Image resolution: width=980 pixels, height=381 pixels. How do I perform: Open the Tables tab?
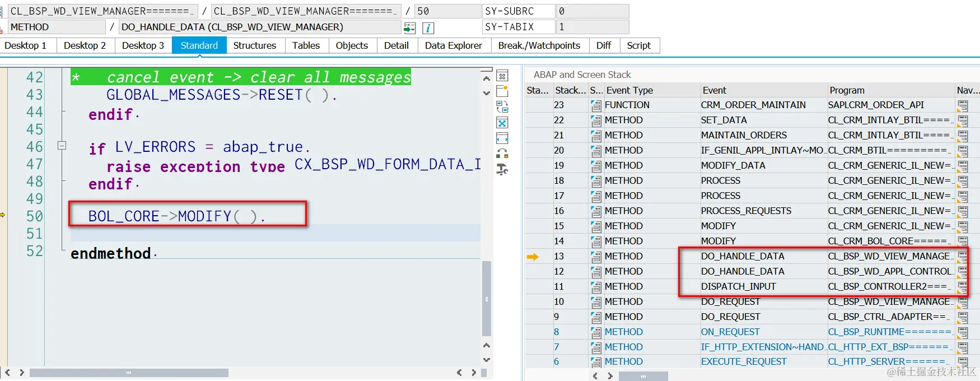point(306,45)
